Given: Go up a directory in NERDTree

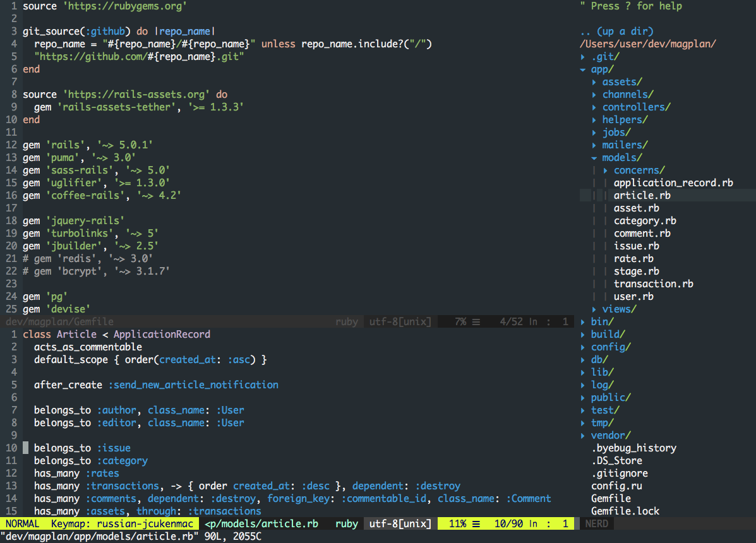Looking at the screenshot, I should point(616,32).
